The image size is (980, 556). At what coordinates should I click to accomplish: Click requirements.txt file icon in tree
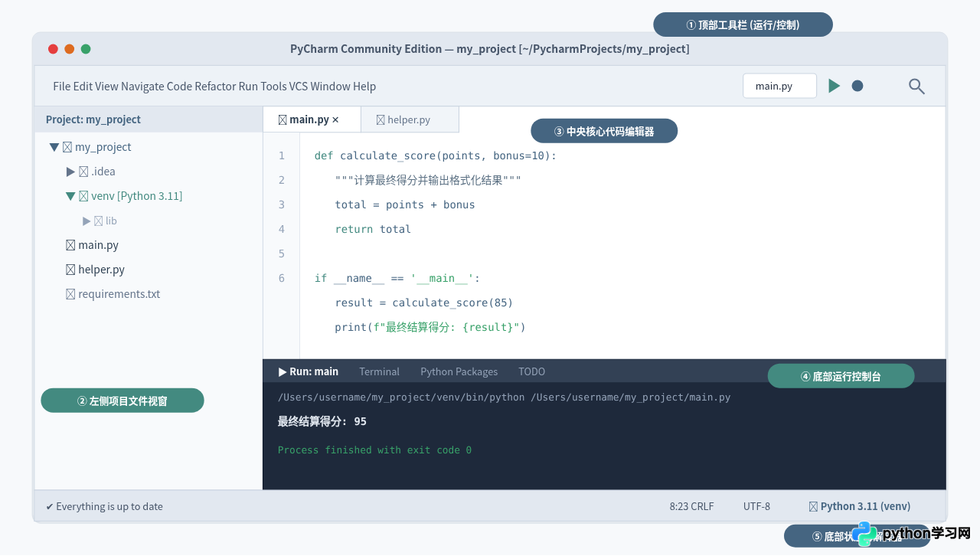[x=70, y=294]
